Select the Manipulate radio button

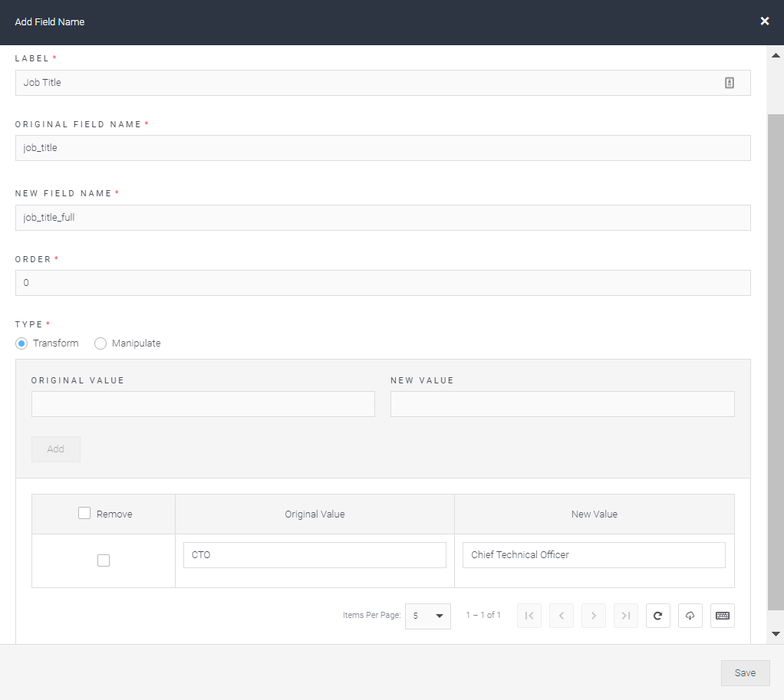(x=100, y=343)
